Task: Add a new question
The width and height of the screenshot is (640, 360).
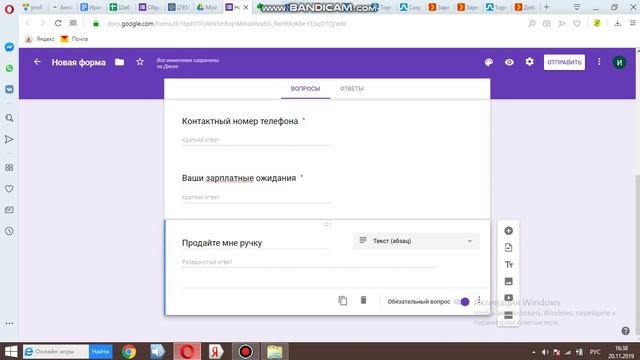Action: (508, 231)
